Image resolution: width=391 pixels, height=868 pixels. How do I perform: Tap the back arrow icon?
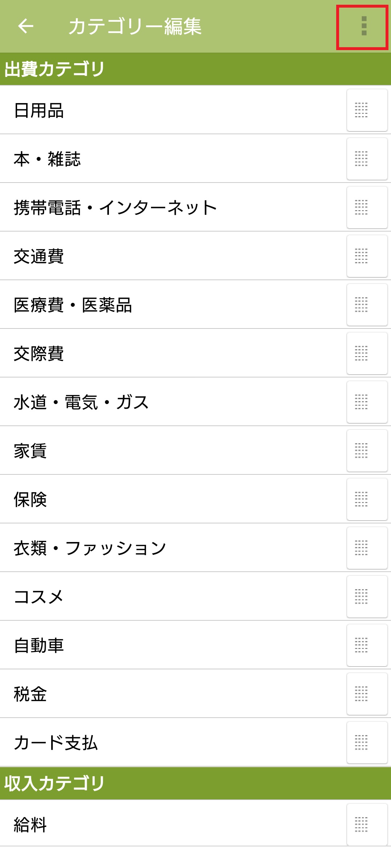point(25,26)
